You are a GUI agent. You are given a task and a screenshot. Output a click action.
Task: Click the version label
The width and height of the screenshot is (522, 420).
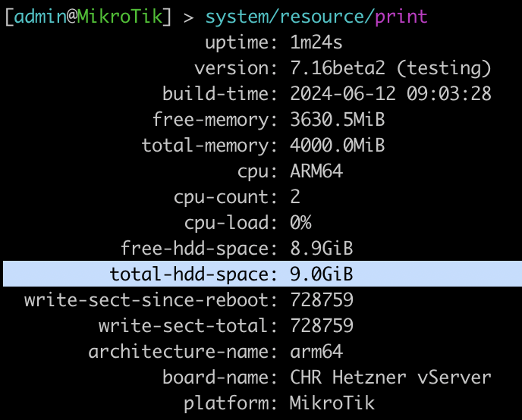coord(236,68)
